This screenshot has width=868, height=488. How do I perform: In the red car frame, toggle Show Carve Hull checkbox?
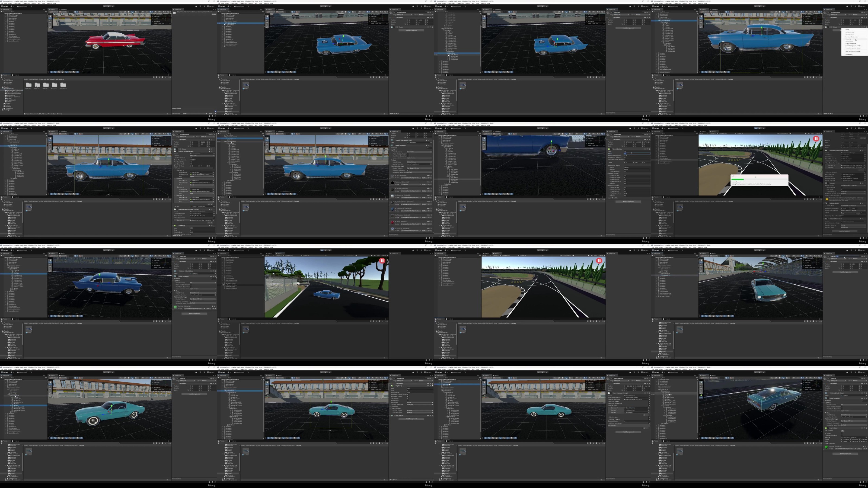(170, 23)
